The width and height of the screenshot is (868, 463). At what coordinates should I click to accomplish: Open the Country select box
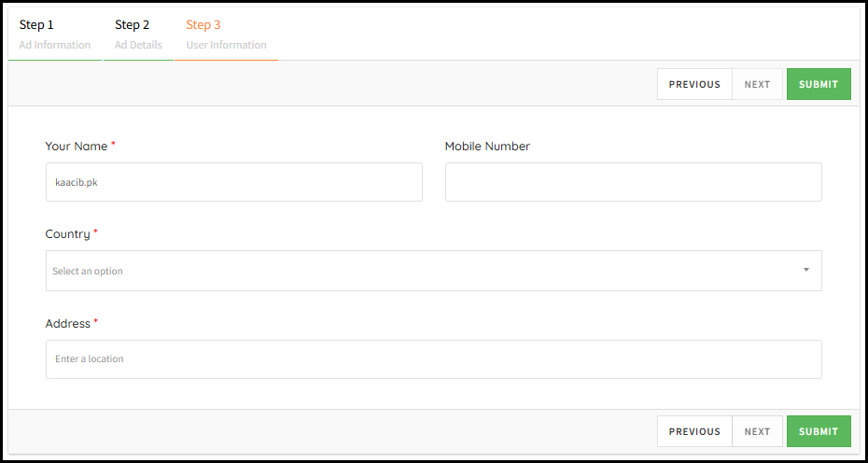click(x=433, y=271)
